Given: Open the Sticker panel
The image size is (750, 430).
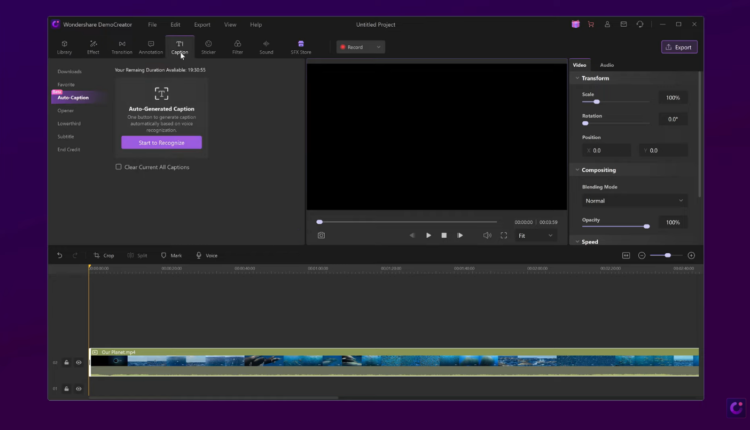Looking at the screenshot, I should pyautogui.click(x=209, y=47).
